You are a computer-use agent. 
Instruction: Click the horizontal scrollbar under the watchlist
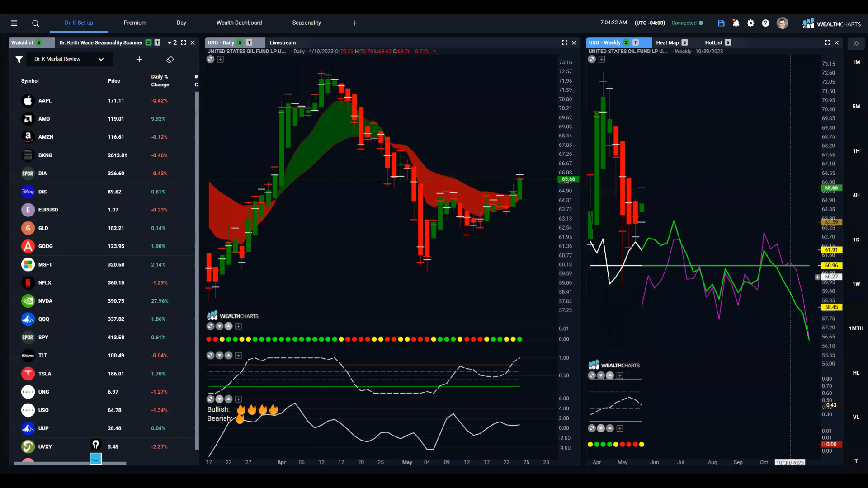point(70,463)
